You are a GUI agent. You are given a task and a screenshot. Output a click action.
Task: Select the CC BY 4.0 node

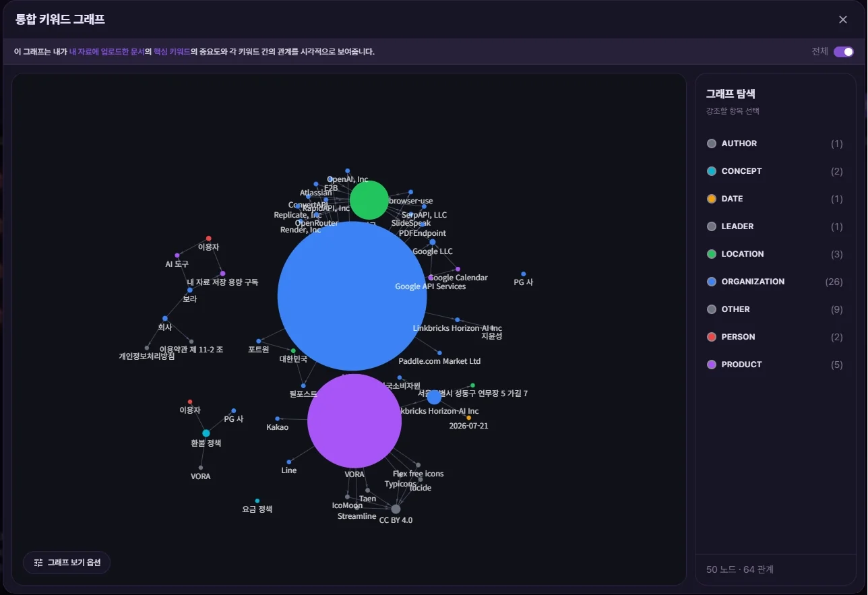tap(396, 509)
